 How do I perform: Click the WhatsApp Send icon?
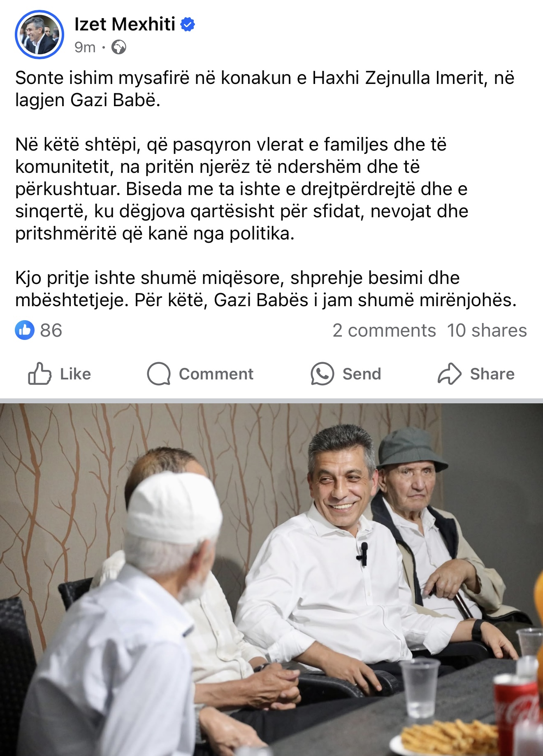[322, 374]
